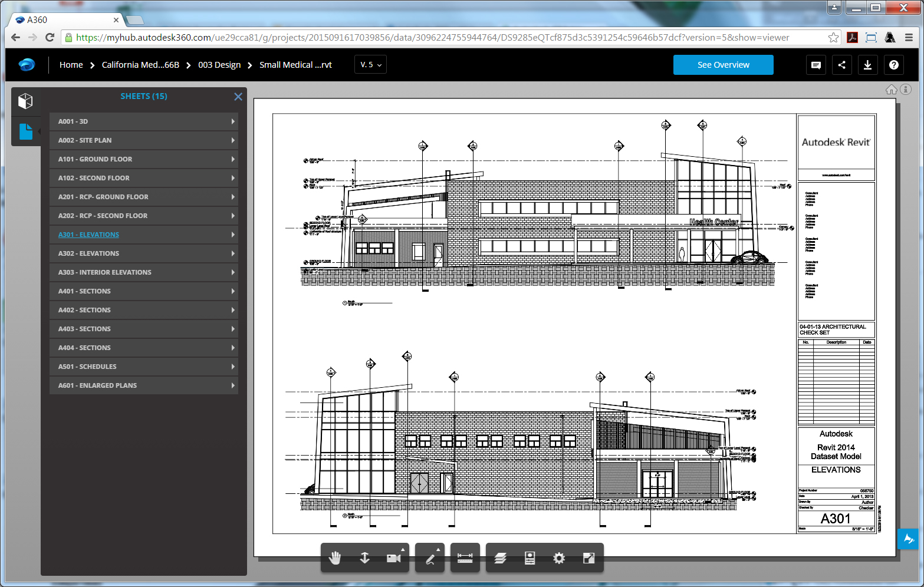
Task: Select the Zoom vertical arrows tool
Action: [x=364, y=558]
